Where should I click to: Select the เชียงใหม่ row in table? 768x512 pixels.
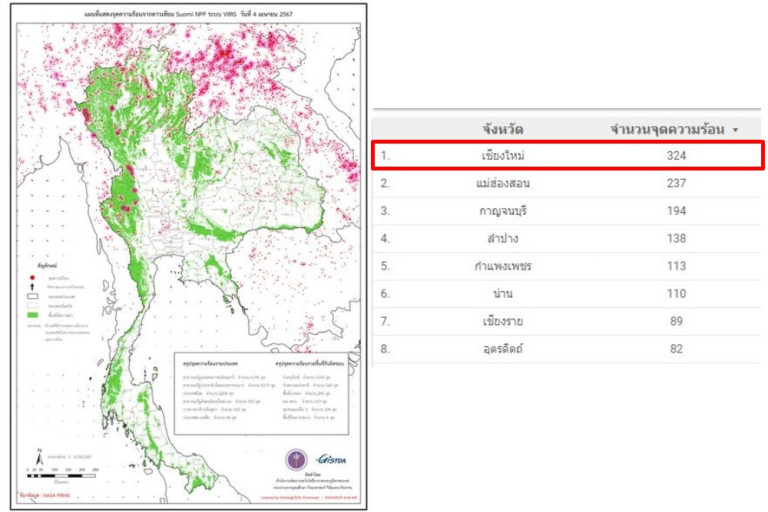(x=502, y=156)
